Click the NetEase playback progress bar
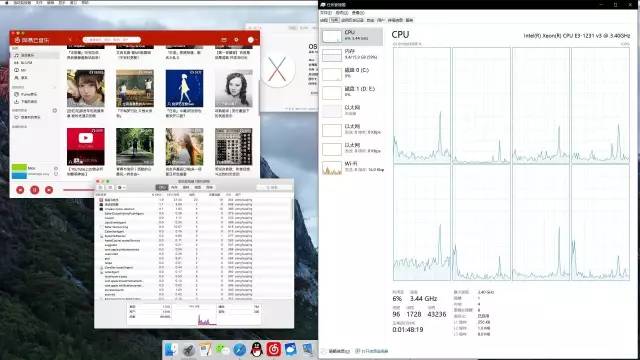Screen dimensions: 640x360 [x=78, y=190]
